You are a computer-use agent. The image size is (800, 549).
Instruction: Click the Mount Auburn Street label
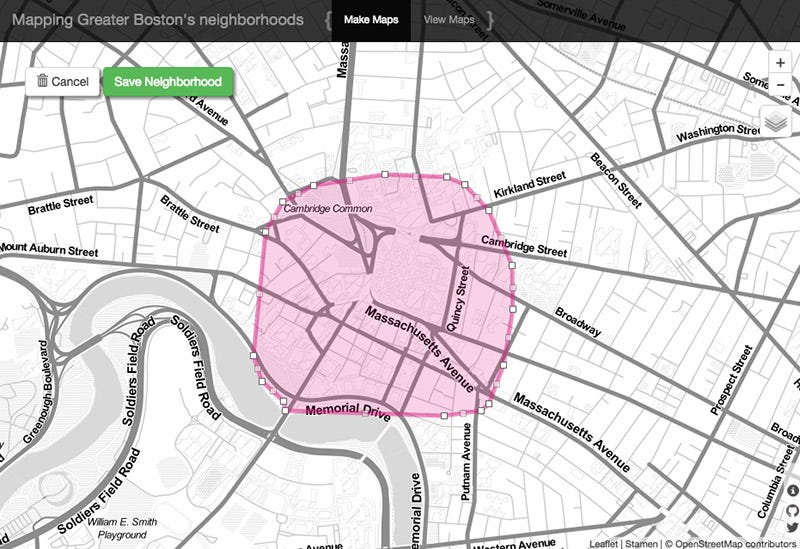(x=48, y=249)
